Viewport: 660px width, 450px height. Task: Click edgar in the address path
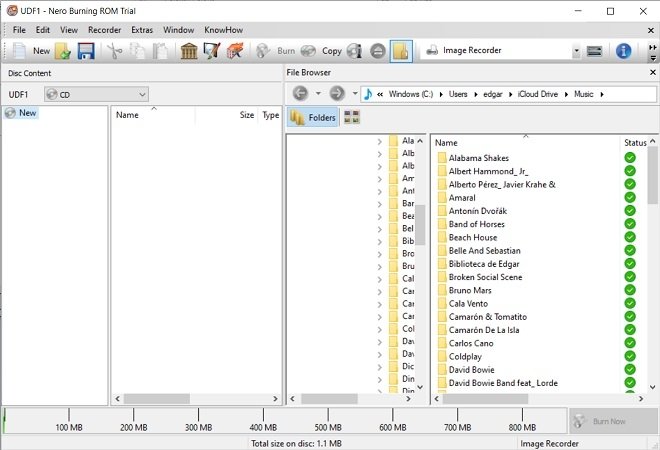coord(492,94)
